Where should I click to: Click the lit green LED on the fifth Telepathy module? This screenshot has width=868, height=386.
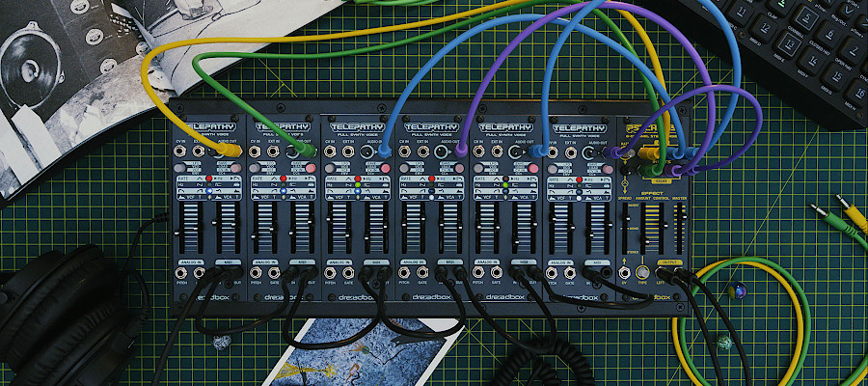tap(505, 185)
